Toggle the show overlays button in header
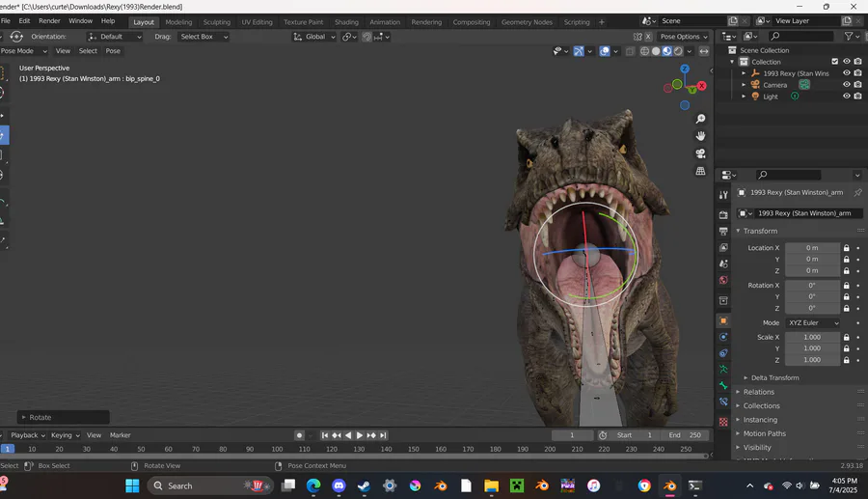 tap(605, 51)
